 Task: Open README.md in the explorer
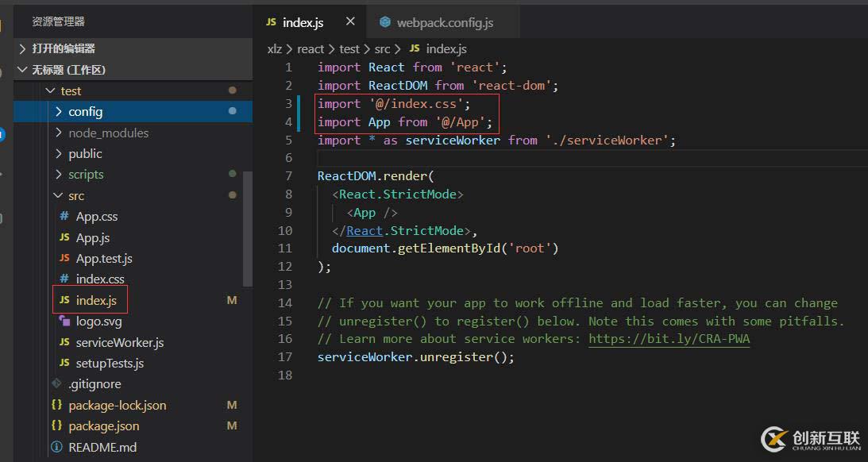(102, 447)
